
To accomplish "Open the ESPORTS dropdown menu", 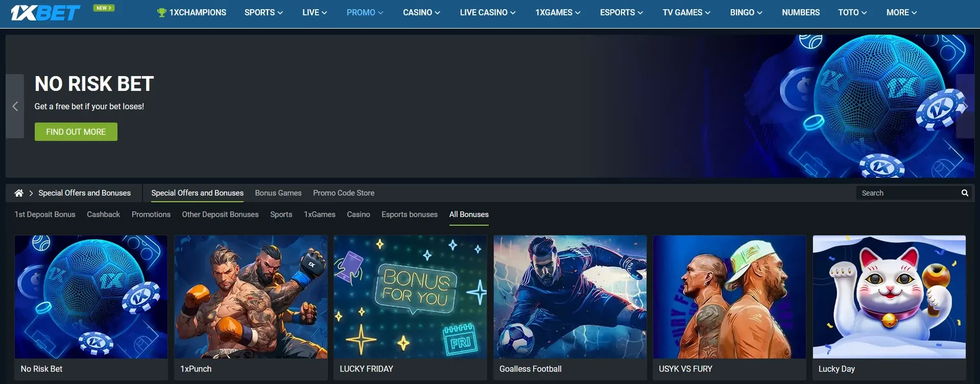I will pos(621,12).
